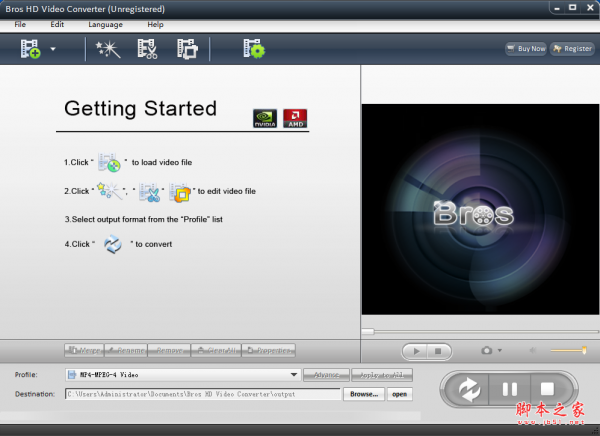Click the Merge button

84,350
